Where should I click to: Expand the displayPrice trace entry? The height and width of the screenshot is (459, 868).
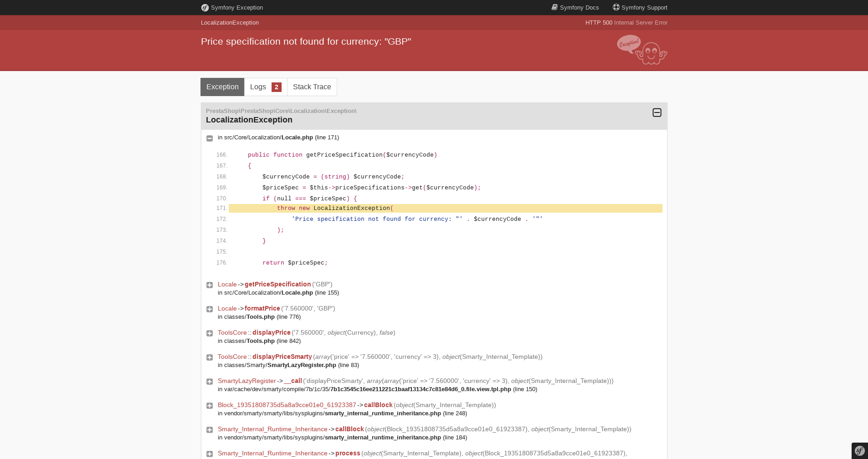coord(210,333)
